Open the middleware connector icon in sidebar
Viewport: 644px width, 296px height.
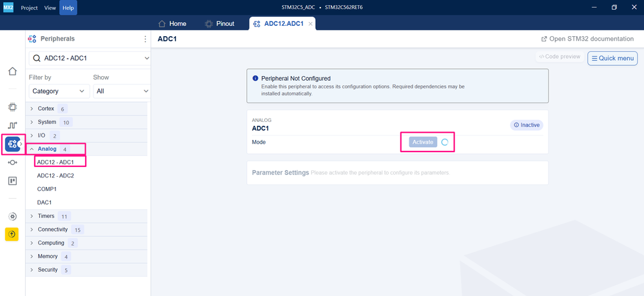coord(12,163)
